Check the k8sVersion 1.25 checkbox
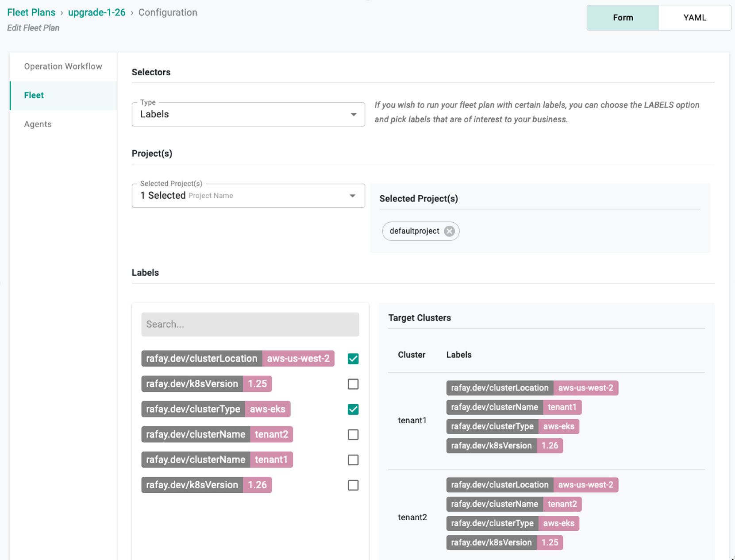735x560 pixels. [353, 384]
